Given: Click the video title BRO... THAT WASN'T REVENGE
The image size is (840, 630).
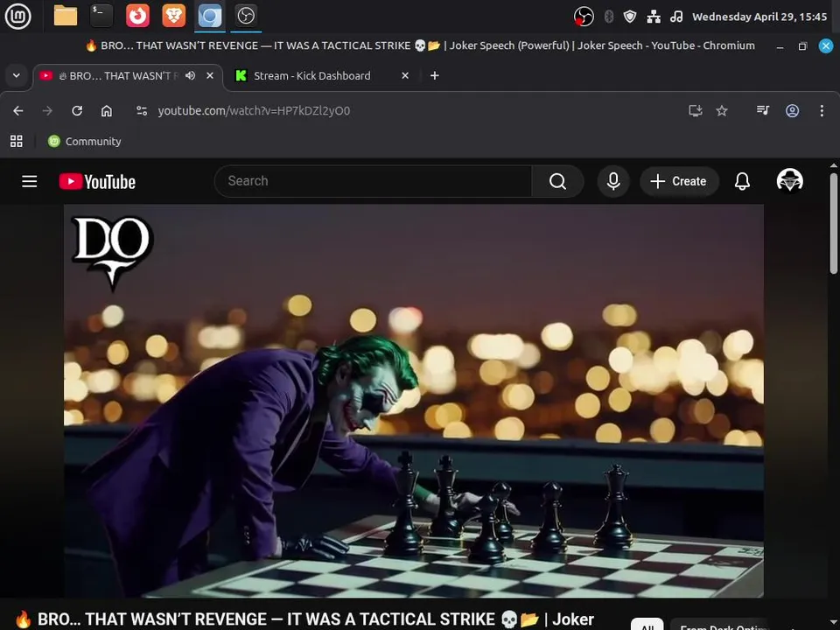Looking at the screenshot, I should (x=304, y=619).
